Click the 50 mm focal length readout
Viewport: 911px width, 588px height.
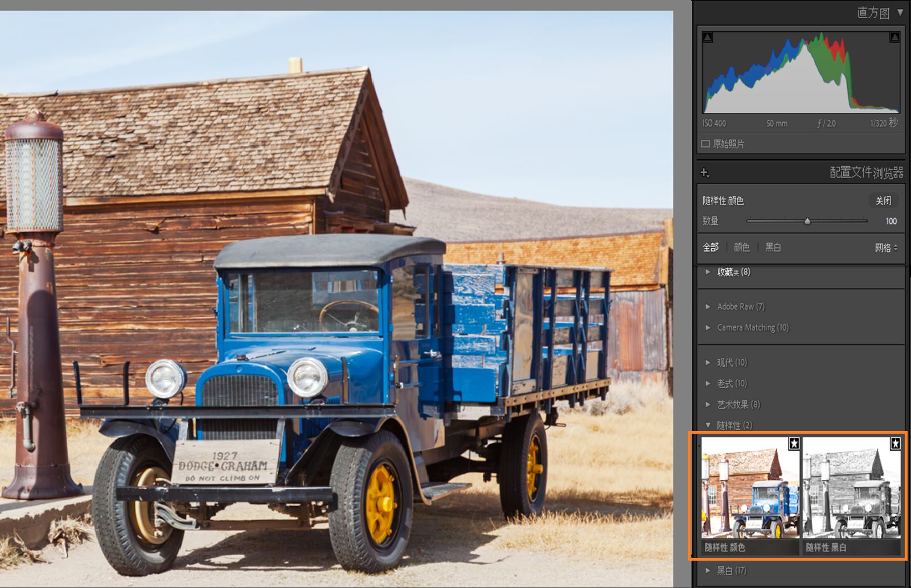[x=777, y=124]
